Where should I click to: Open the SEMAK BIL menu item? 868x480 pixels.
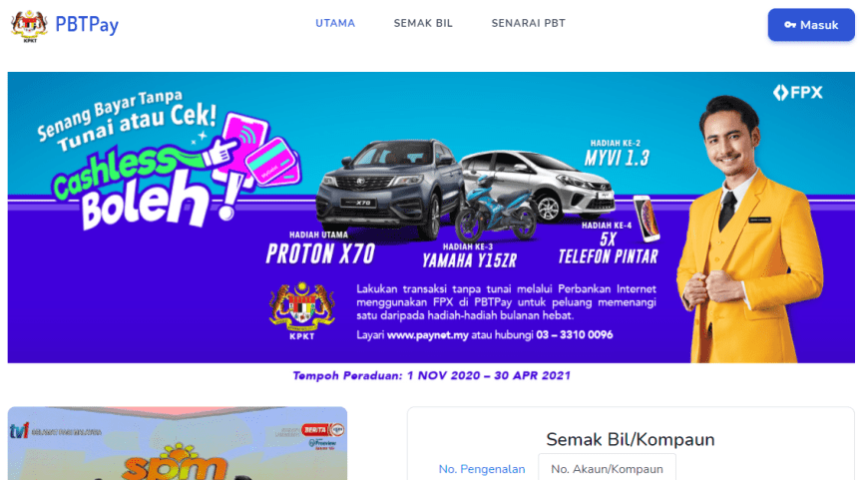point(423,23)
